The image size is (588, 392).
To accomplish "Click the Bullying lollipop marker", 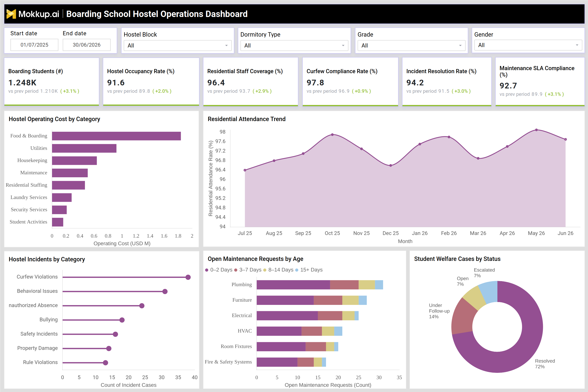I will (122, 320).
